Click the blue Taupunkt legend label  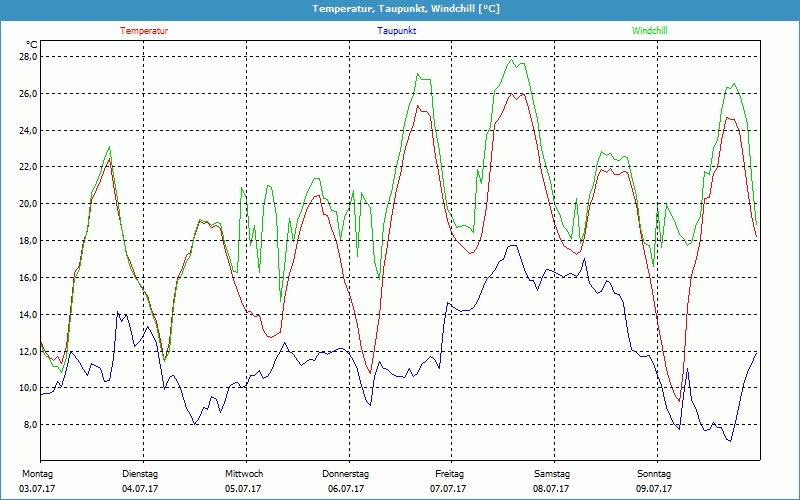coord(396,31)
